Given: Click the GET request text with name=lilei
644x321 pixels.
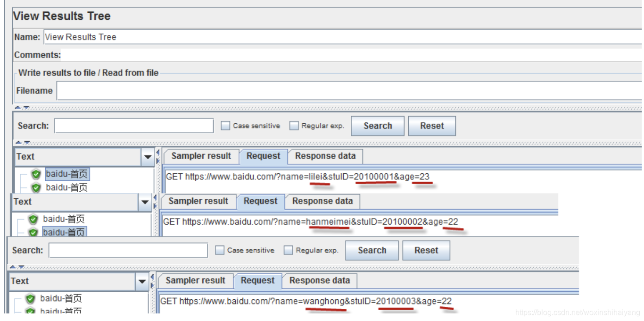Looking at the screenshot, I should tap(298, 177).
